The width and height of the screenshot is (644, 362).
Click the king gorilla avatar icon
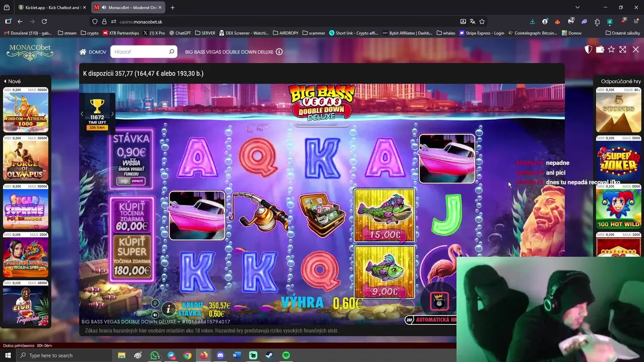(439, 301)
